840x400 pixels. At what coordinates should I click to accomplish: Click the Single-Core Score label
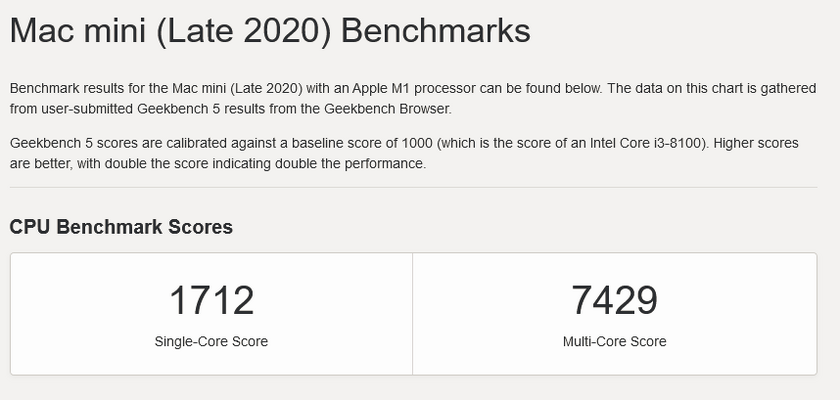coord(211,342)
